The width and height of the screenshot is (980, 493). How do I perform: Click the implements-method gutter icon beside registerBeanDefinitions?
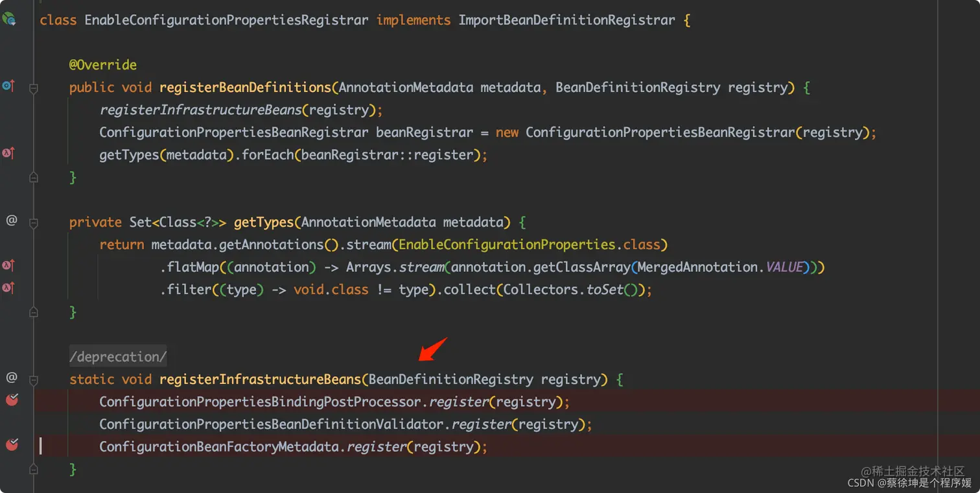(x=8, y=86)
